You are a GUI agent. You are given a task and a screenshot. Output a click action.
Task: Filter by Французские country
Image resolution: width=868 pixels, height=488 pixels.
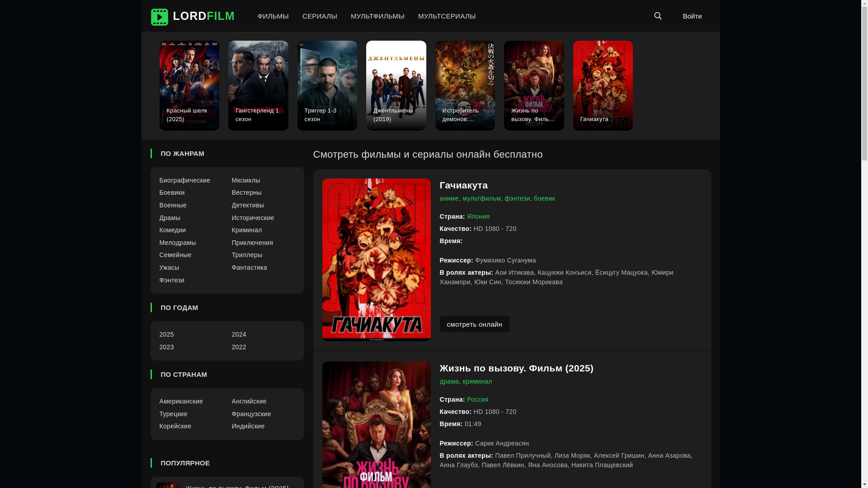[x=251, y=414]
